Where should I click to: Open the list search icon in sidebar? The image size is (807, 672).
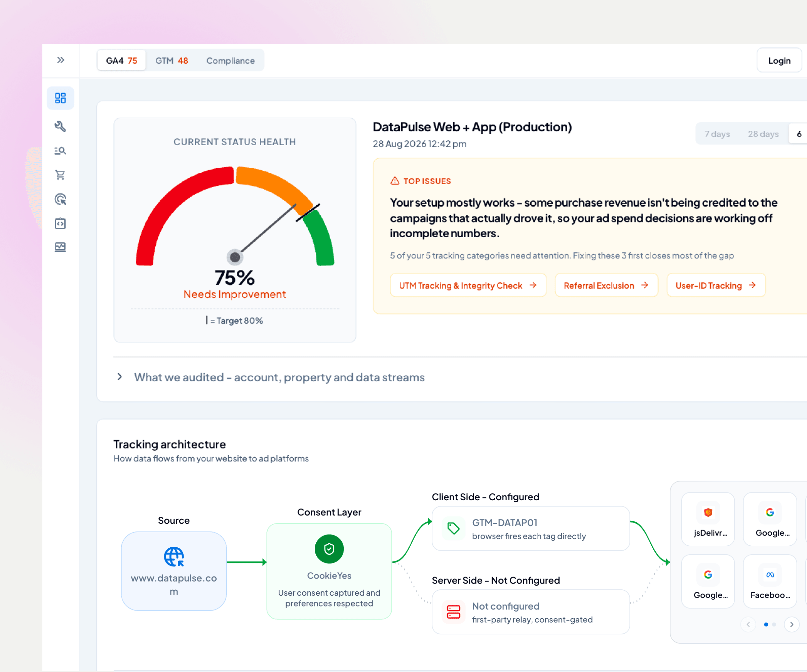tap(60, 151)
